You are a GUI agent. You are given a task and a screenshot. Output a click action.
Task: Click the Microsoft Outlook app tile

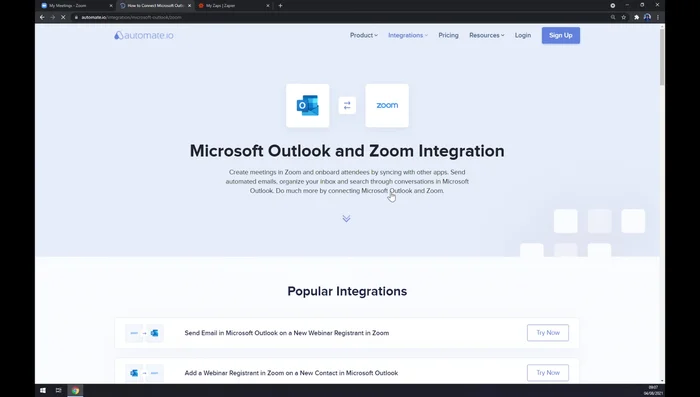(x=308, y=105)
